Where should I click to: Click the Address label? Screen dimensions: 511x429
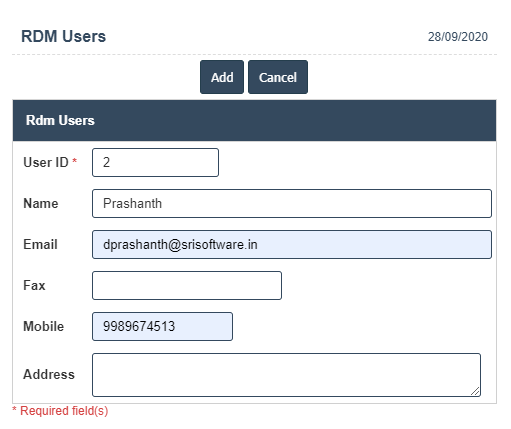click(49, 374)
